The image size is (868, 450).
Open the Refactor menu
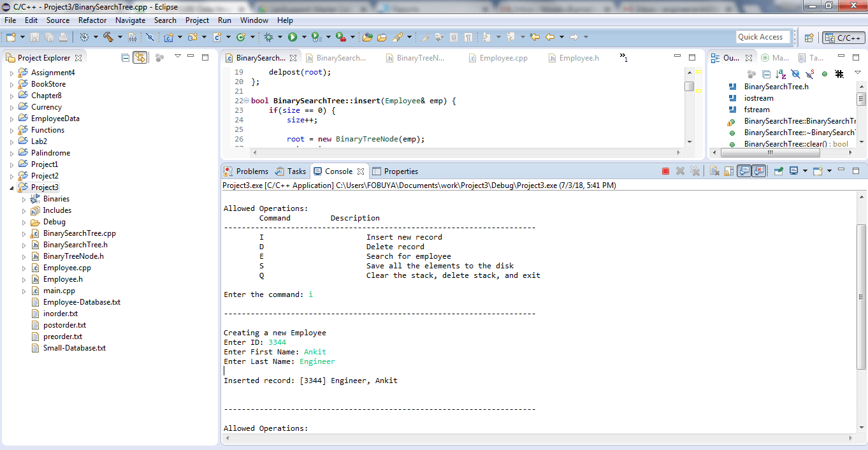[92, 20]
